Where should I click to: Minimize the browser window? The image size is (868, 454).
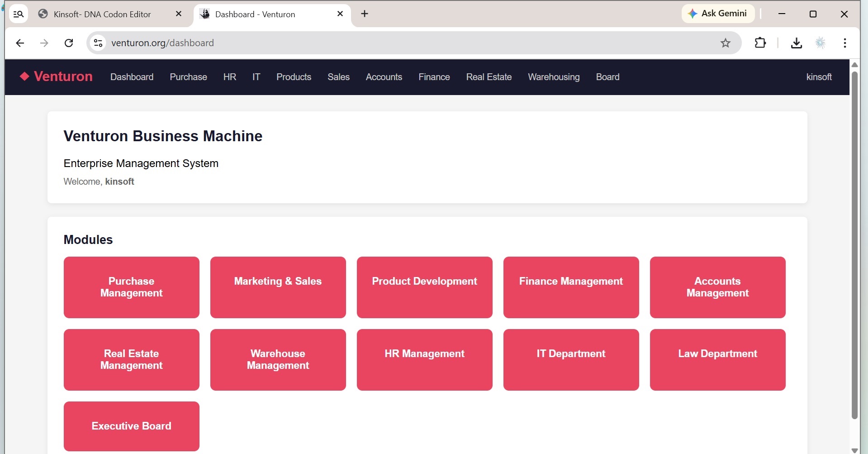tap(782, 14)
